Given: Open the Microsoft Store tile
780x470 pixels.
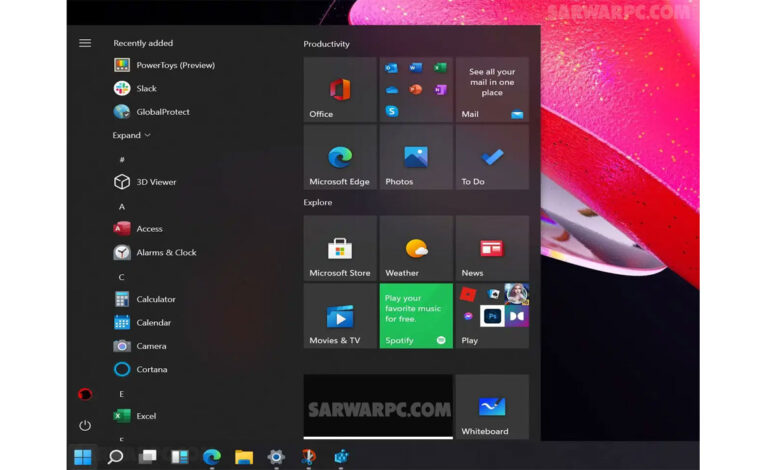Looking at the screenshot, I should click(340, 249).
